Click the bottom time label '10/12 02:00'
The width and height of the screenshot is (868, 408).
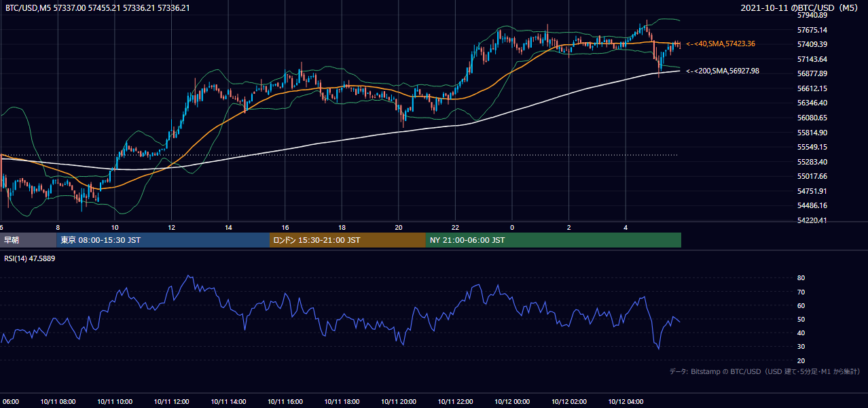tap(568, 401)
